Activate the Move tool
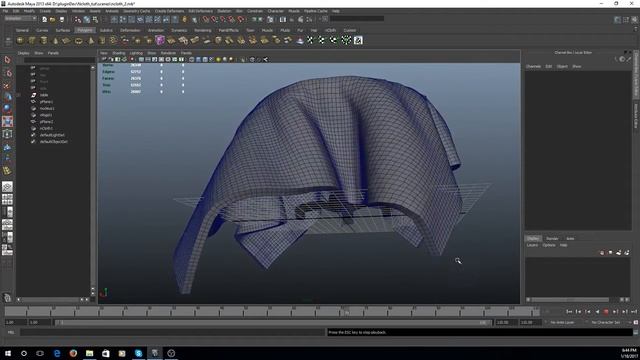The width and height of the screenshot is (640, 360). (x=7, y=97)
